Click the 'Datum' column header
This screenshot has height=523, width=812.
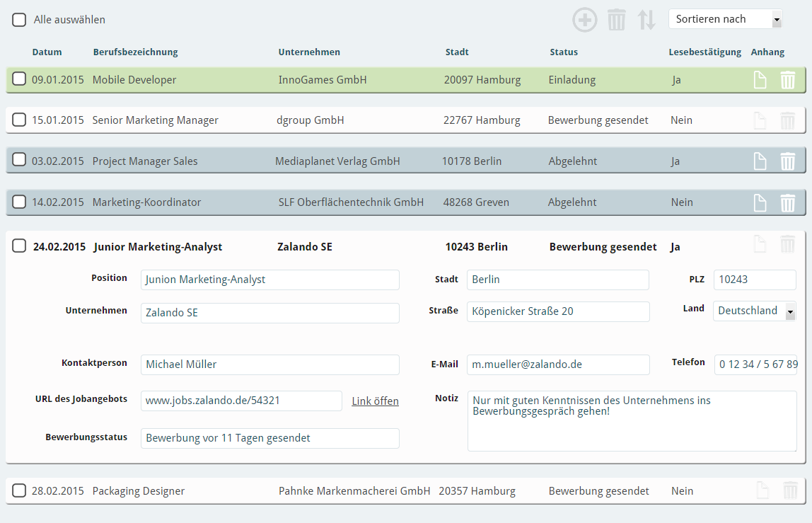click(47, 52)
